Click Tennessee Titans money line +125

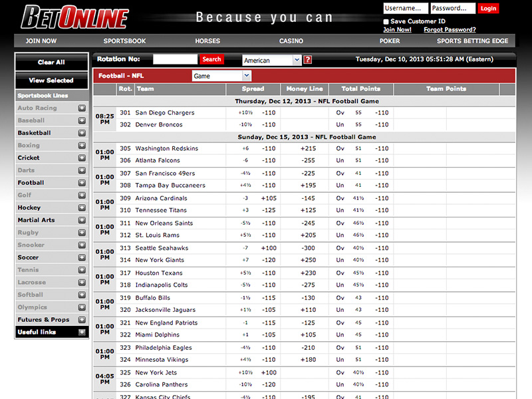308,210
